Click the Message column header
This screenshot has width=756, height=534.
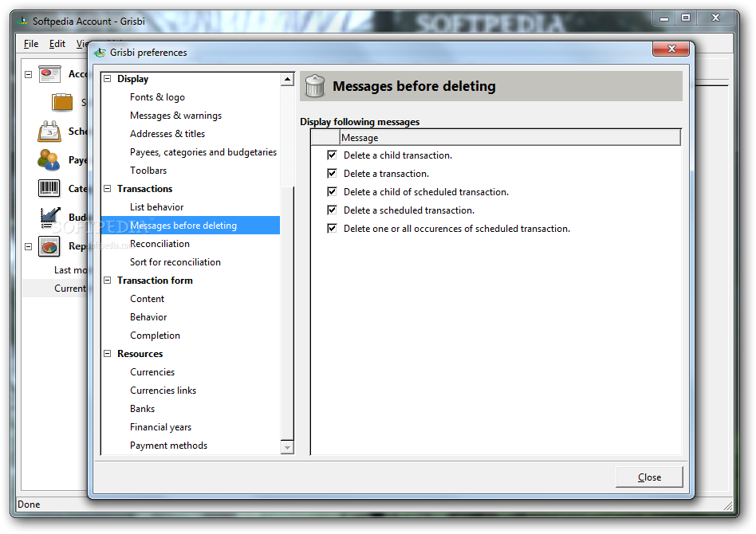click(510, 138)
